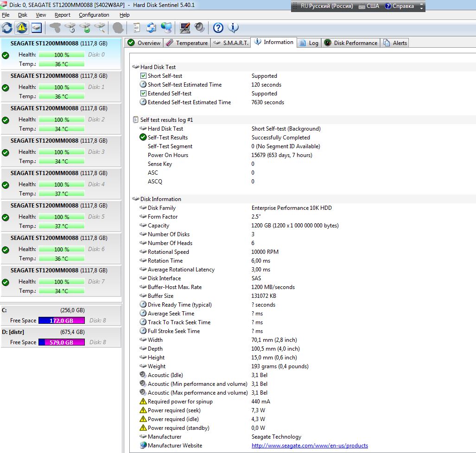Open the report notepad toolbar icon
Image resolution: width=476 pixels, height=453 pixels.
click(x=137, y=28)
